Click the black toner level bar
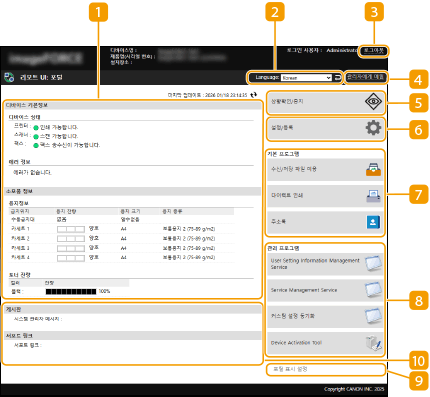 (x=71, y=291)
